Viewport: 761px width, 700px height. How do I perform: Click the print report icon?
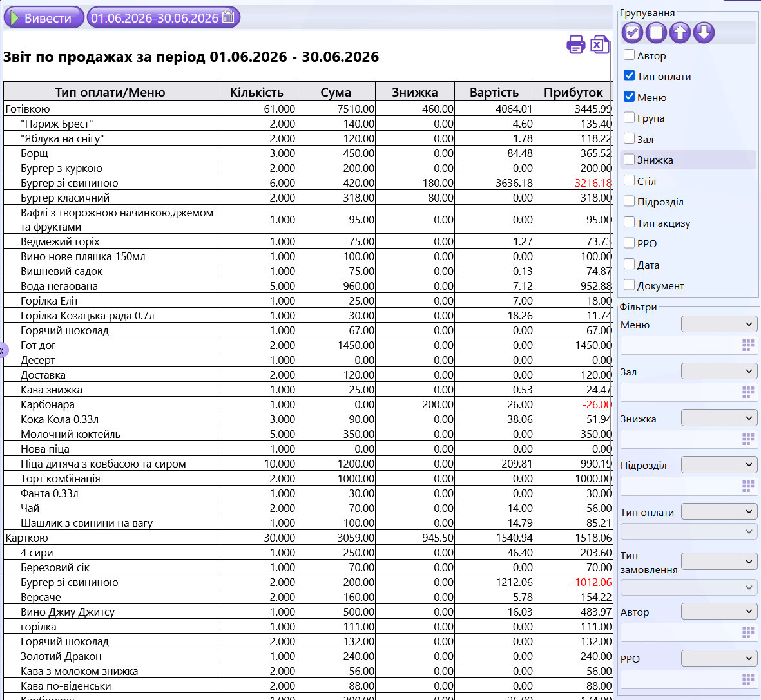pos(575,44)
